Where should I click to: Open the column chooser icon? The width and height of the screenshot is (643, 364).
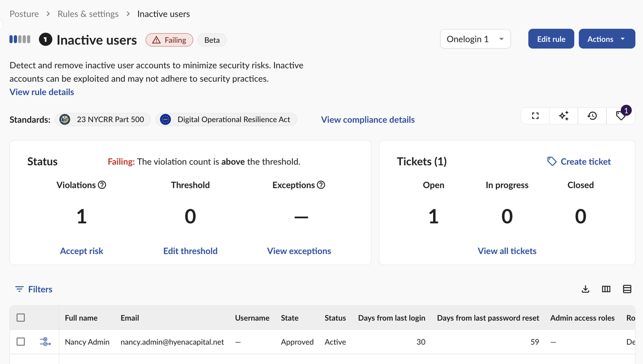(606, 289)
